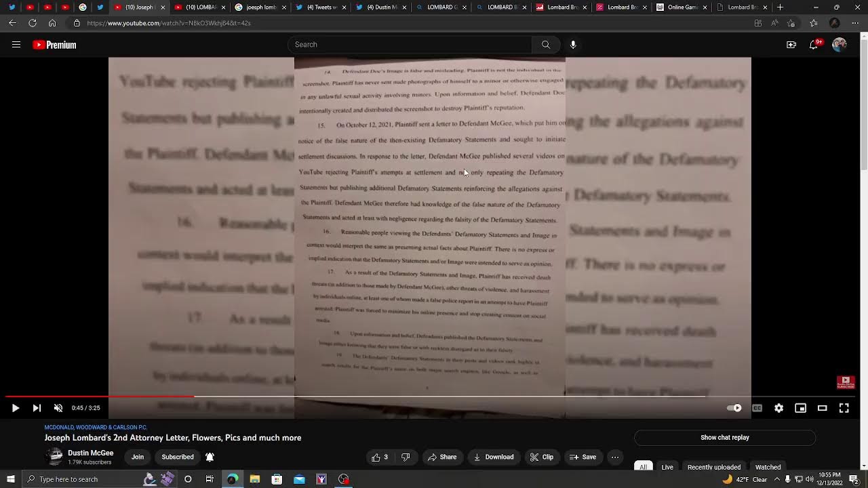Open YouTube notifications bell
Image resolution: width=868 pixels, height=488 pixels.
[814, 45]
